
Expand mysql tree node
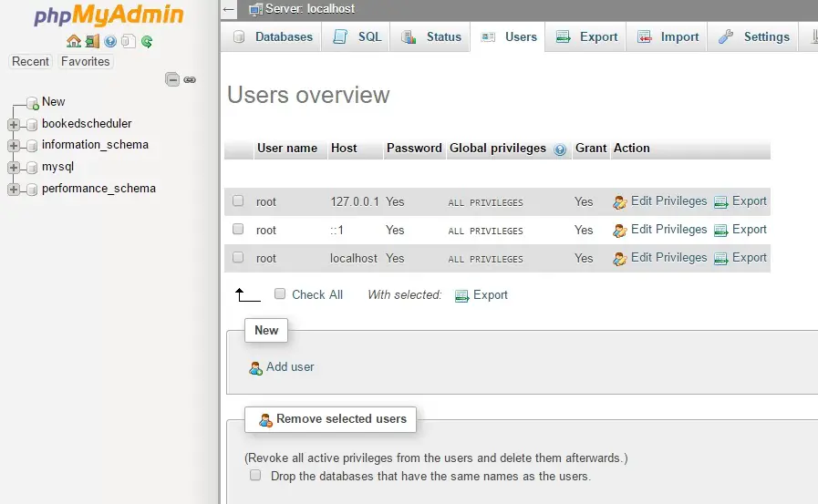click(14, 168)
